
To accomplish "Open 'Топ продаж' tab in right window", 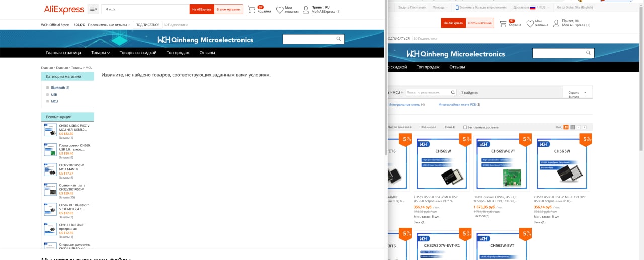I will pyautogui.click(x=428, y=67).
